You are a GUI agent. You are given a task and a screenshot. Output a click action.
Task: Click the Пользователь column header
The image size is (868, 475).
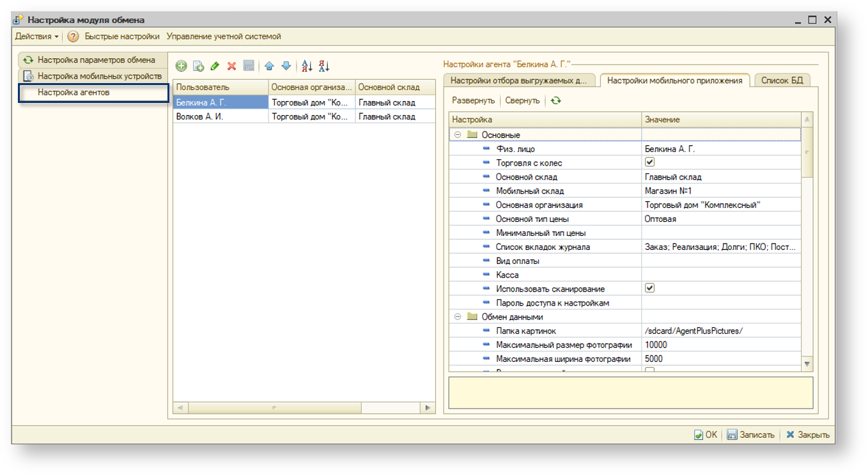tap(221, 87)
